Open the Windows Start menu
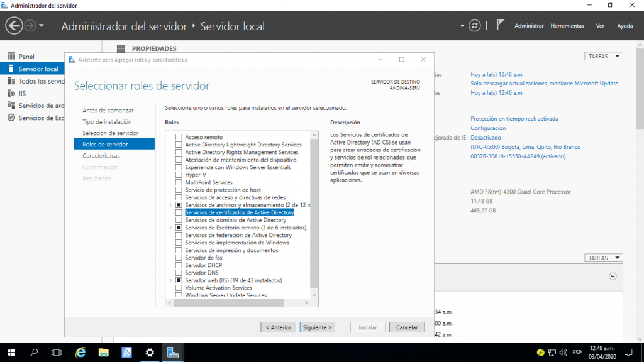 pos(11,353)
